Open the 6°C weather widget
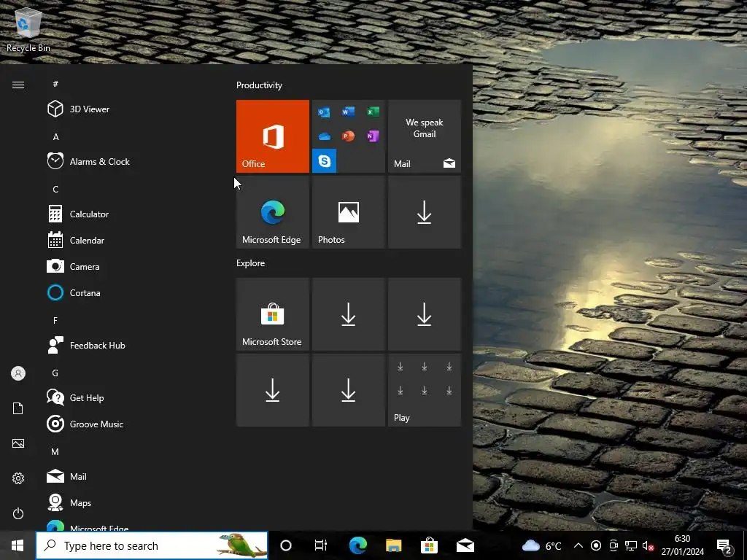The image size is (747, 560). 542,545
